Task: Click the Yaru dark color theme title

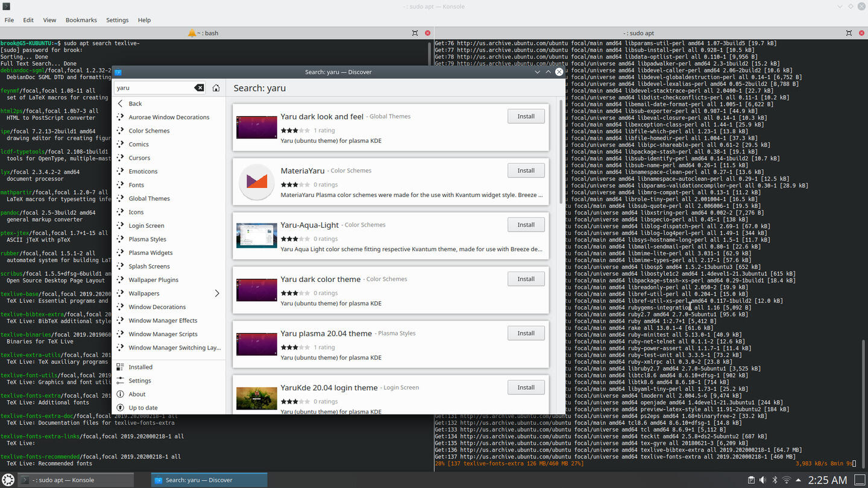Action: tap(321, 279)
